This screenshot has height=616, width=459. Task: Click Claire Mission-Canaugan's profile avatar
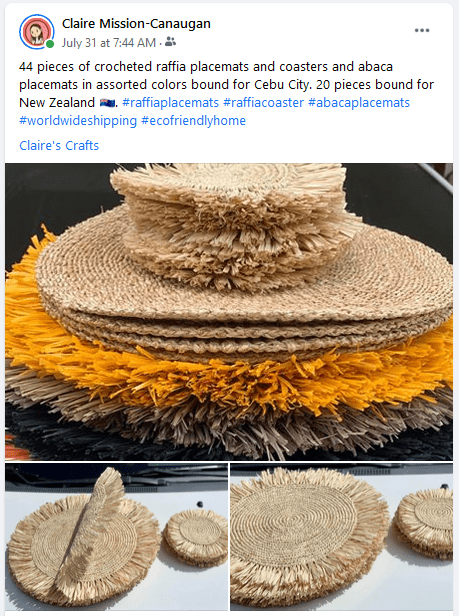click(x=37, y=32)
